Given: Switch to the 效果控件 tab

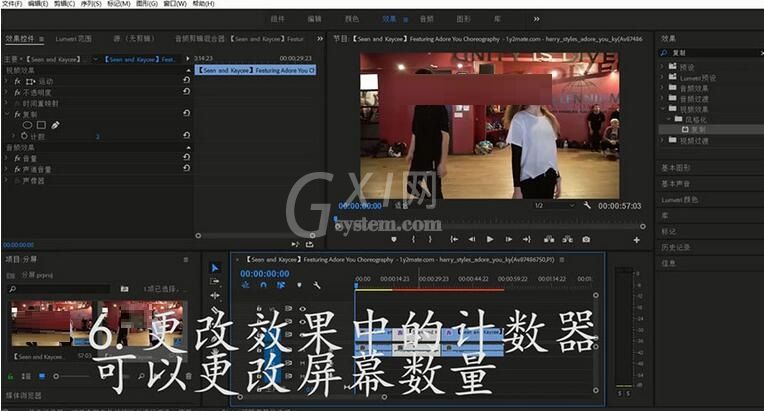Looking at the screenshot, I should [x=20, y=38].
